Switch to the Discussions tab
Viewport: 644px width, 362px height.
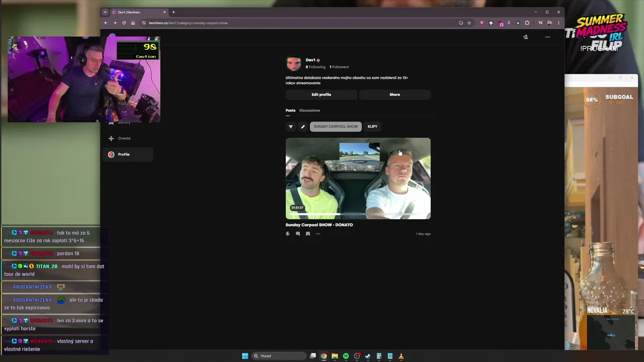[309, 111]
